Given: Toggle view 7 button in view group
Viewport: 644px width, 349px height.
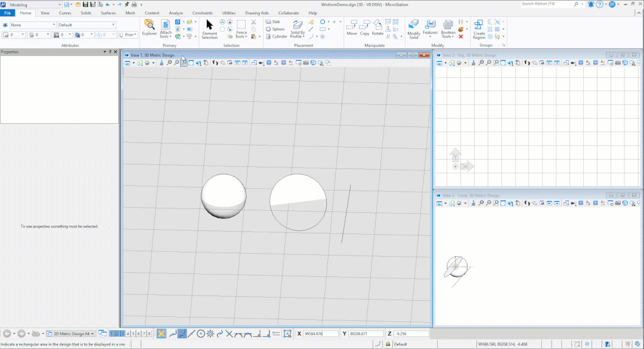Looking at the screenshot, I should pos(144,334).
